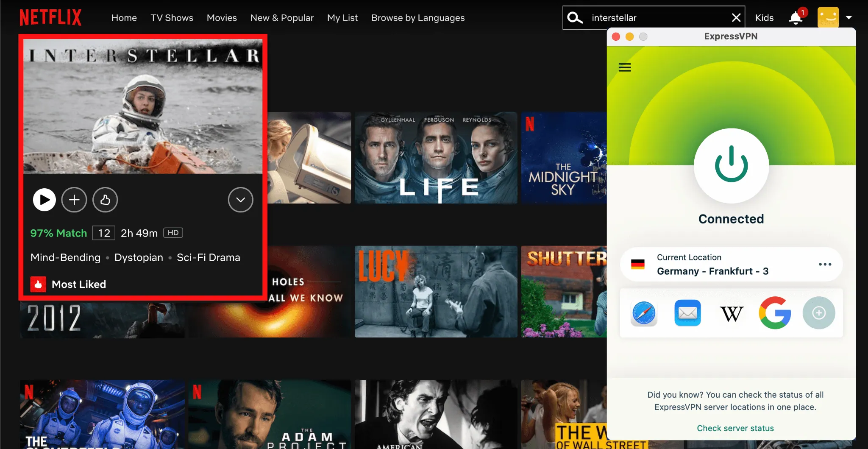Screen dimensions: 868x449
Task: Open the American Psycho thumbnail
Action: pos(436,414)
